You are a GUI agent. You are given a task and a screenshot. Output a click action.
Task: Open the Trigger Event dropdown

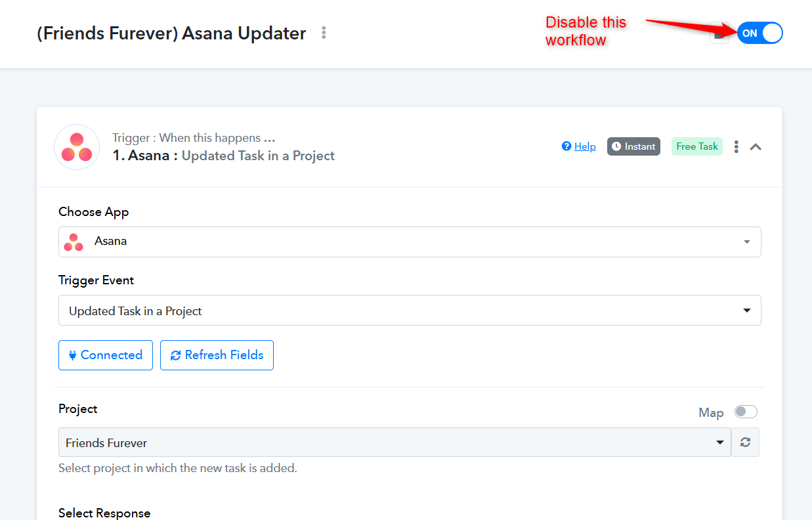coord(410,311)
